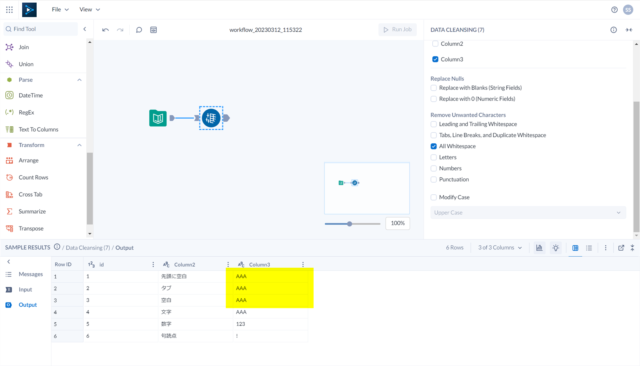Click the Alteryx Designer Cloud logo
Viewport: 640px width, 366px height.
29,9
